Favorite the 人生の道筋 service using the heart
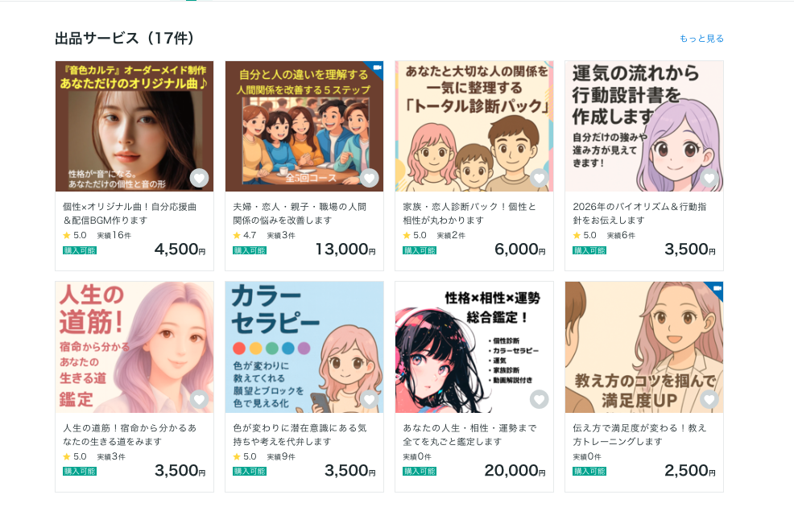 pyautogui.click(x=199, y=399)
